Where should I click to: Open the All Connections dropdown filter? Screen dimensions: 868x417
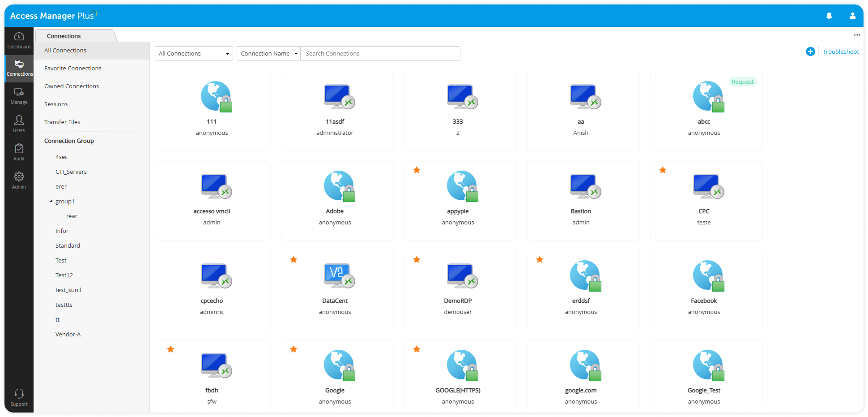point(194,53)
